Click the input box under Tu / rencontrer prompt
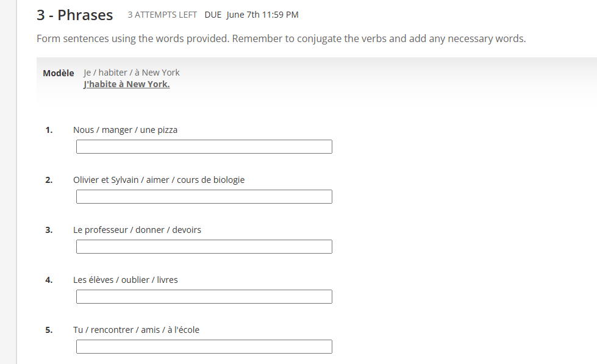The image size is (597, 364). coord(204,346)
